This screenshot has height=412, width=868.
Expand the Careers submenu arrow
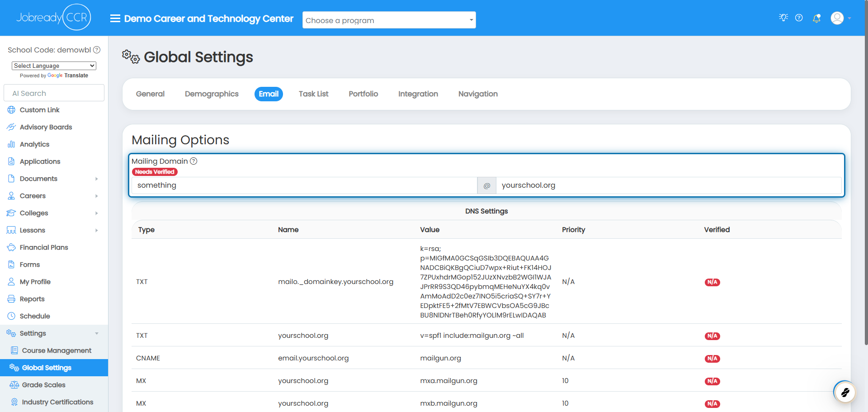click(x=97, y=196)
